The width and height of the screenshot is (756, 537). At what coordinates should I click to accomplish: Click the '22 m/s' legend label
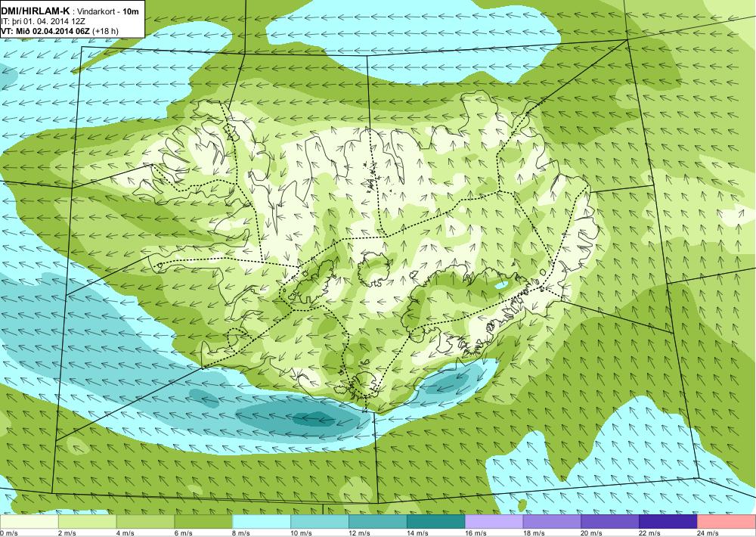(x=650, y=533)
